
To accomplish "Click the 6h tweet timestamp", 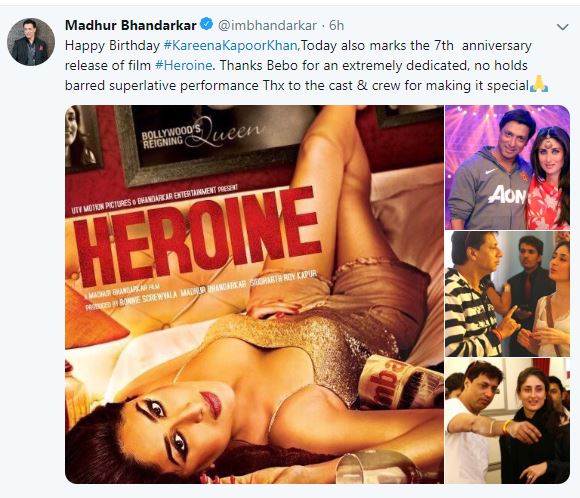I will [x=336, y=25].
